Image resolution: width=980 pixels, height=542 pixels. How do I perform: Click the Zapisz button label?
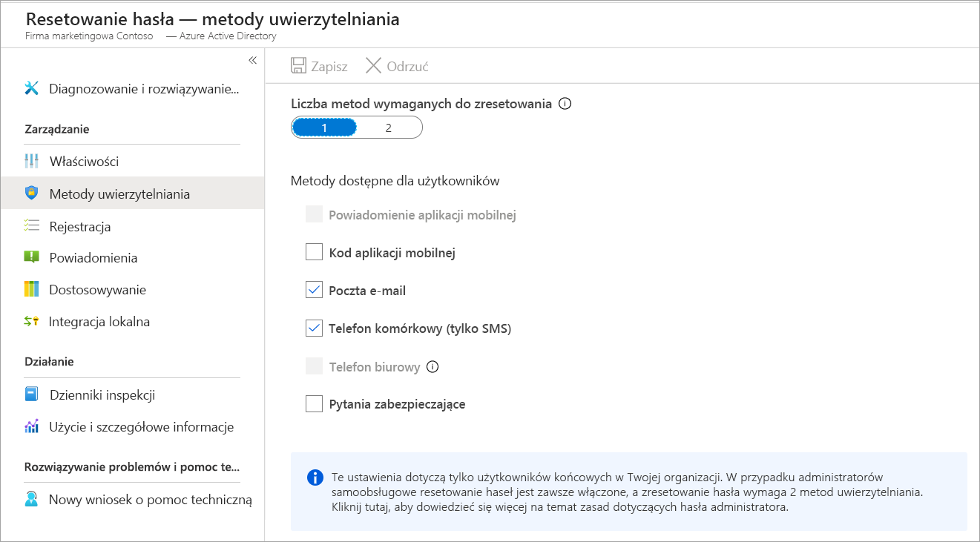click(329, 66)
